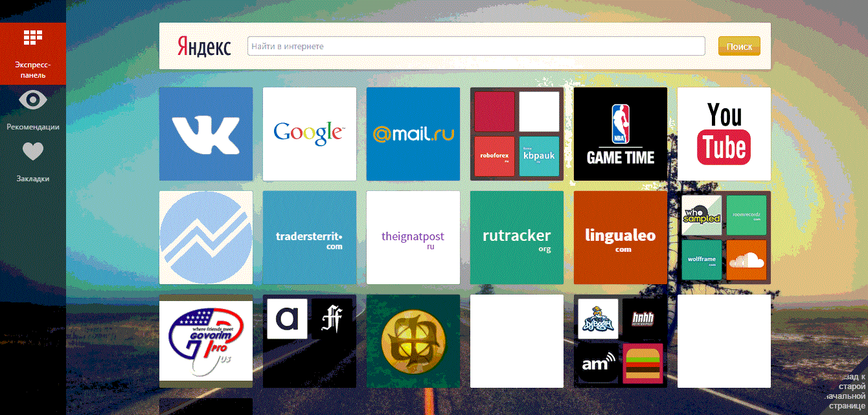Open the solid crimson thumbnail above roboforex
The width and height of the screenshot is (868, 415).
495,111
